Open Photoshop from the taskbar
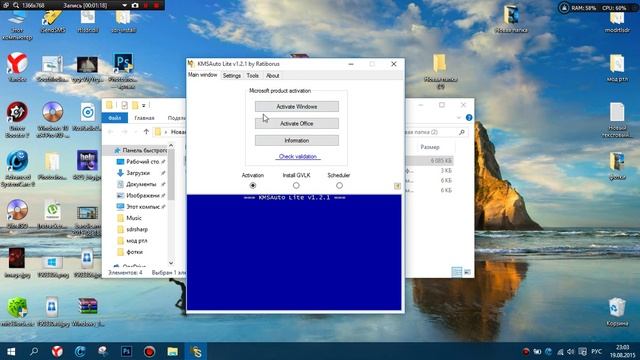Image resolution: width=640 pixels, height=360 pixels. click(126, 351)
